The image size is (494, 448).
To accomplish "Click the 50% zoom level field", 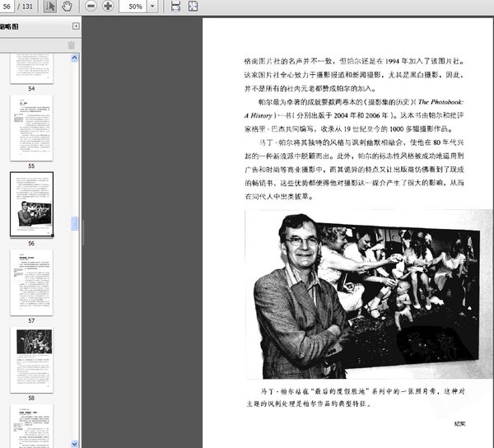I will coord(133,7).
